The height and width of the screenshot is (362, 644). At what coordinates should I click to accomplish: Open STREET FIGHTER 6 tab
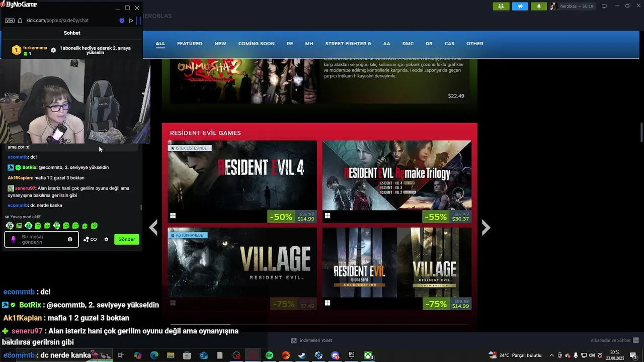tap(348, 44)
